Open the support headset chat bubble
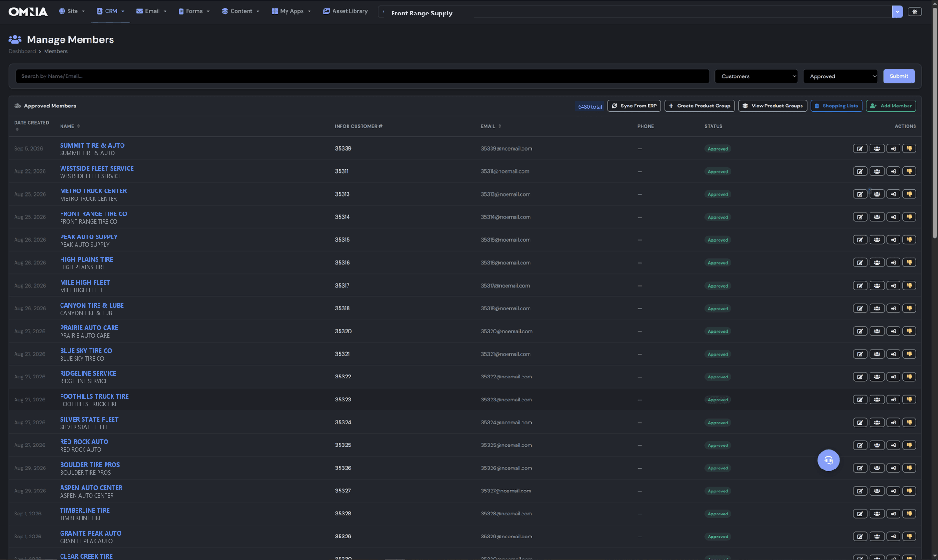The width and height of the screenshot is (938, 560). 828,460
